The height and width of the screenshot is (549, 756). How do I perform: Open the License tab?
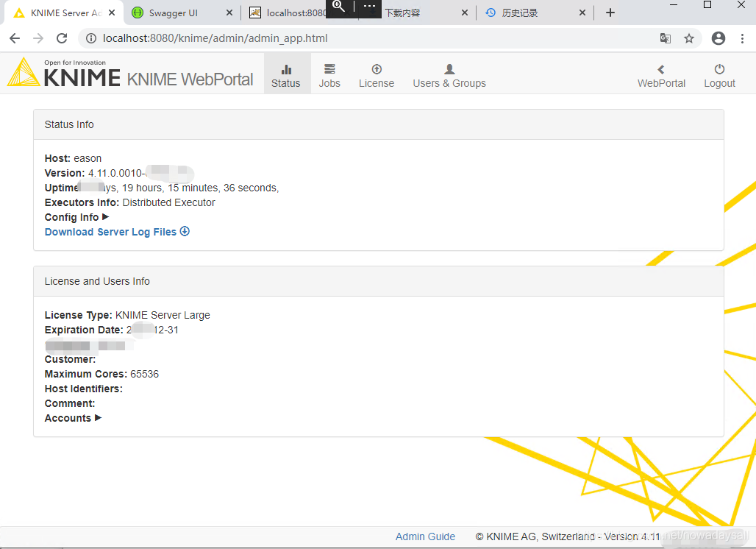click(377, 76)
